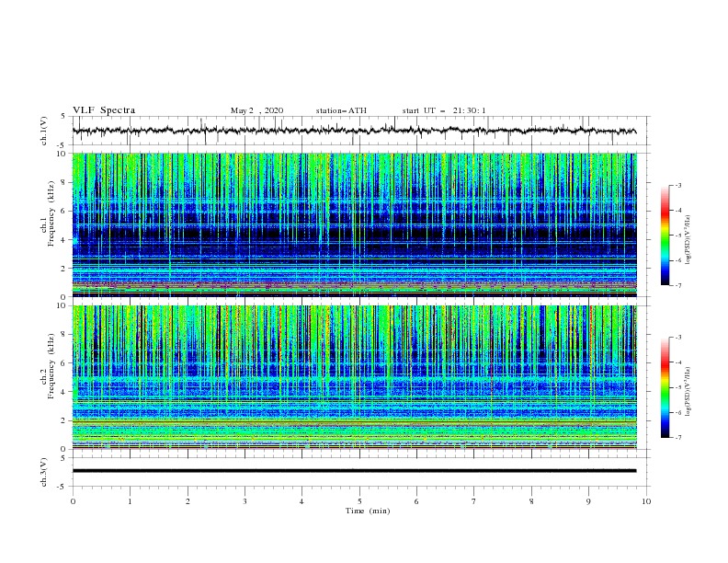Screen dimensions: 728x563
Task: Click the 0 minute tick on time axis
Action: [73, 501]
